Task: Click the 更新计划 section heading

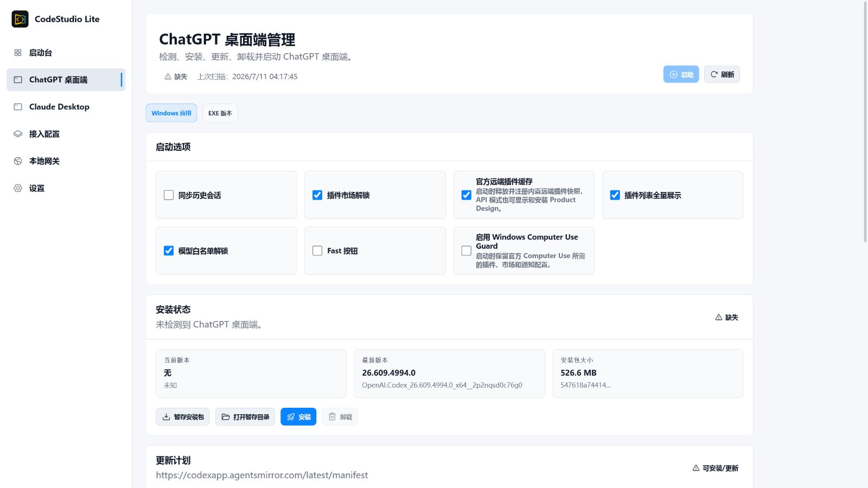Action: point(173,460)
